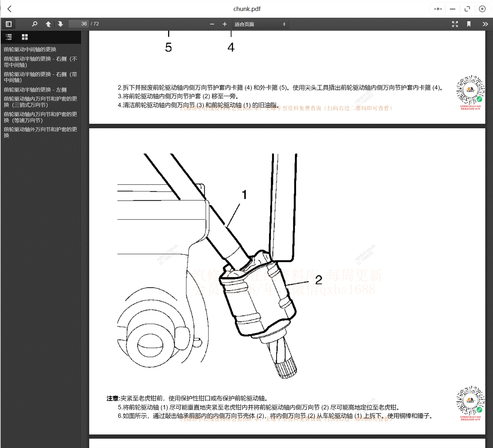
Task: Jump to 三销式万向节 outline section
Action: pyautogui.click(x=40, y=102)
